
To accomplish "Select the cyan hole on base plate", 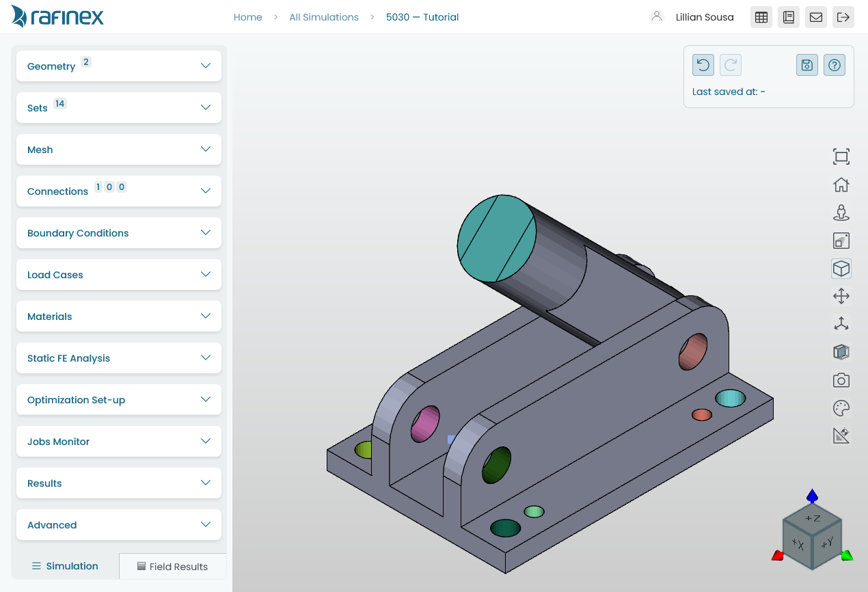I will coord(730,398).
